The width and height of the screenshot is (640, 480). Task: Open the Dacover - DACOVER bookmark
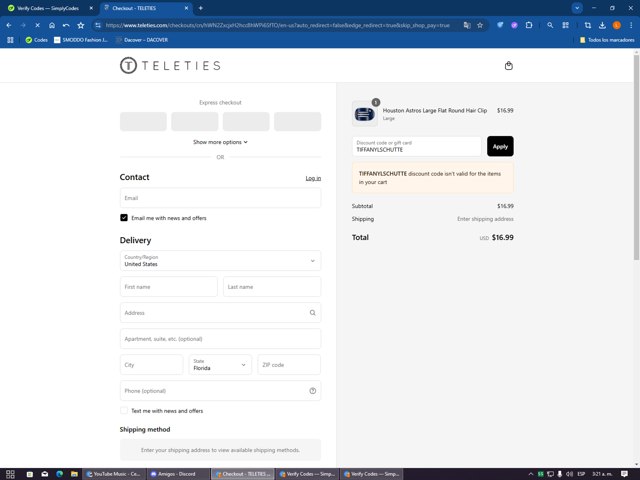(142, 40)
